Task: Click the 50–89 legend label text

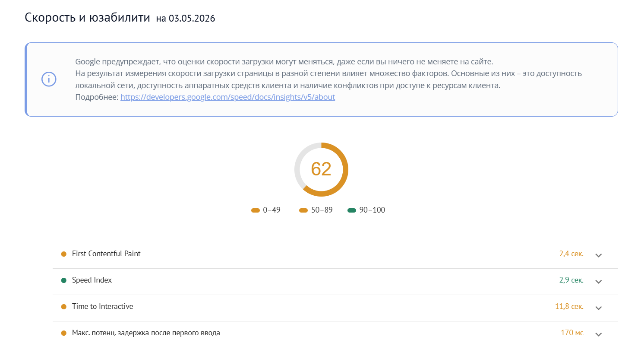Action: 322,210
